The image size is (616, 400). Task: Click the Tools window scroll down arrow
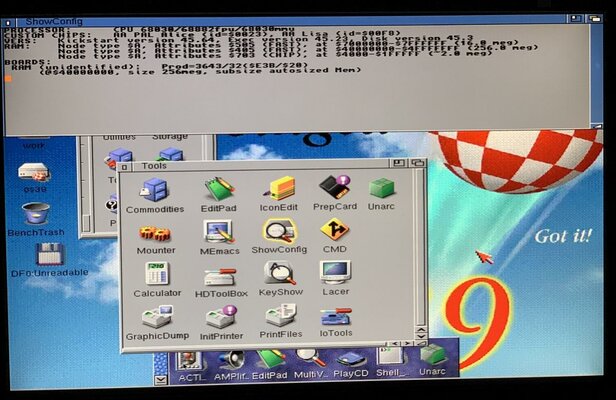421,337
